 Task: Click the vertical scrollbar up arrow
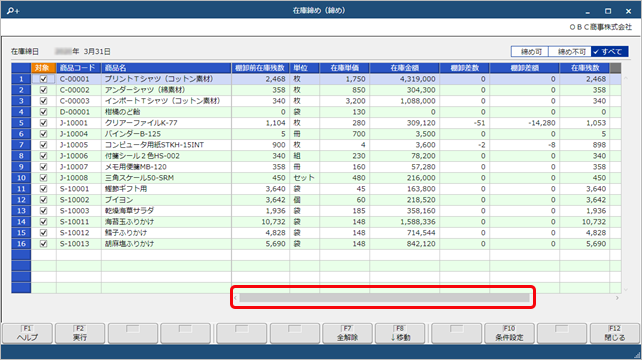(626, 78)
